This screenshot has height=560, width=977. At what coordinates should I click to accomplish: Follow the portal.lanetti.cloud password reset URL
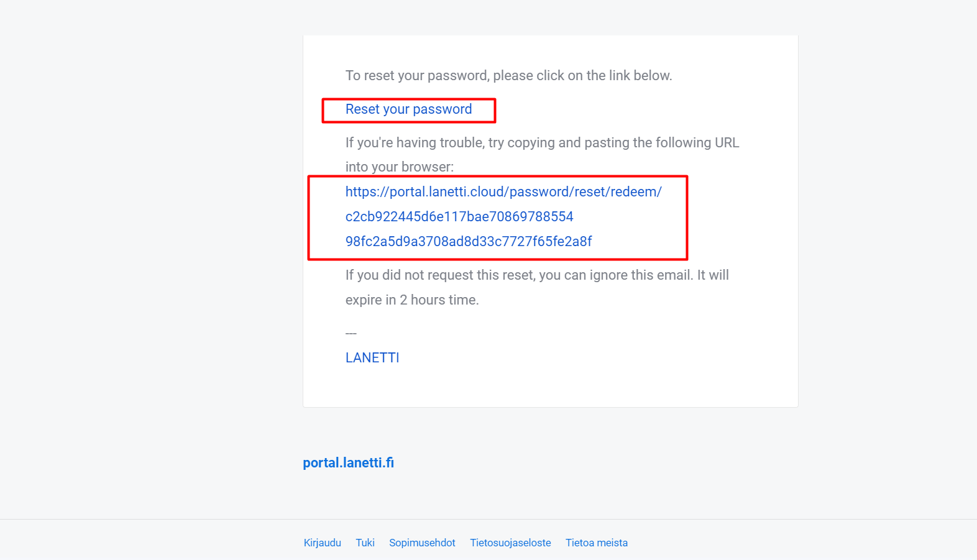click(x=503, y=216)
